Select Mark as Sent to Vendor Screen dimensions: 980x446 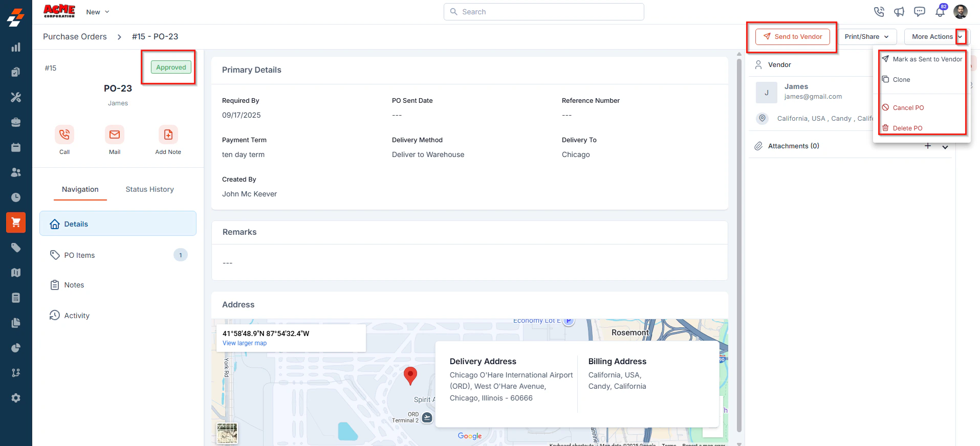pyautogui.click(x=922, y=59)
